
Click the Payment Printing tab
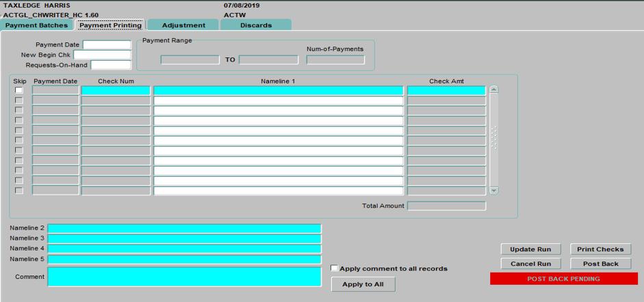110,25
